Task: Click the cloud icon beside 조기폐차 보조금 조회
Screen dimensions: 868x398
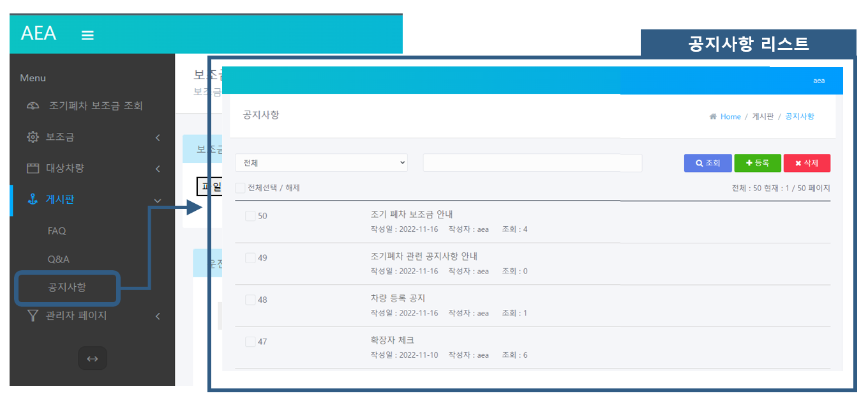Action: [32, 105]
